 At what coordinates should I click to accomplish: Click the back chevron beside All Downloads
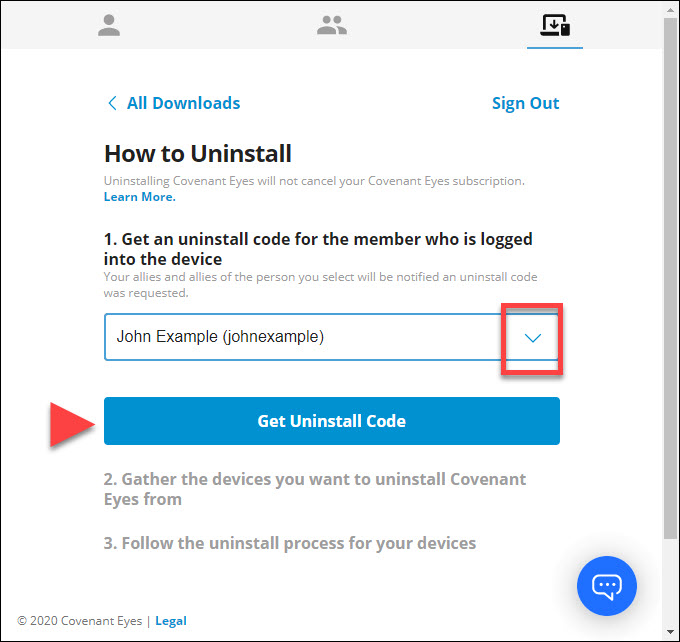click(112, 103)
